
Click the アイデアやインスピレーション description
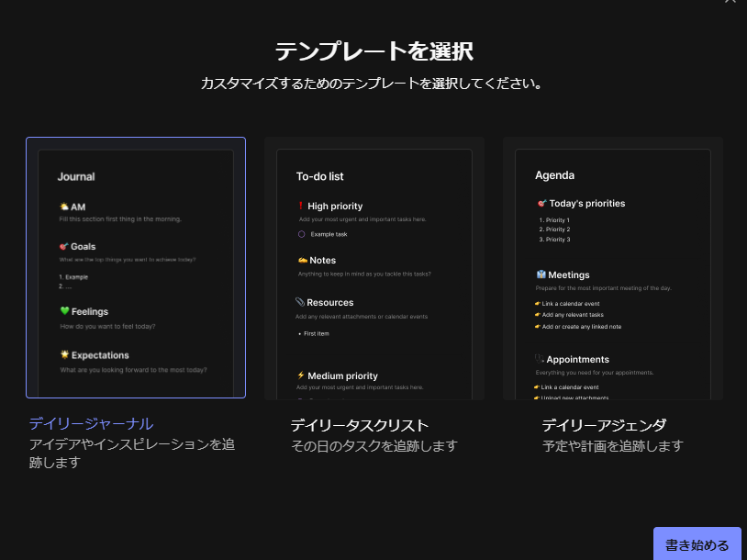(132, 454)
